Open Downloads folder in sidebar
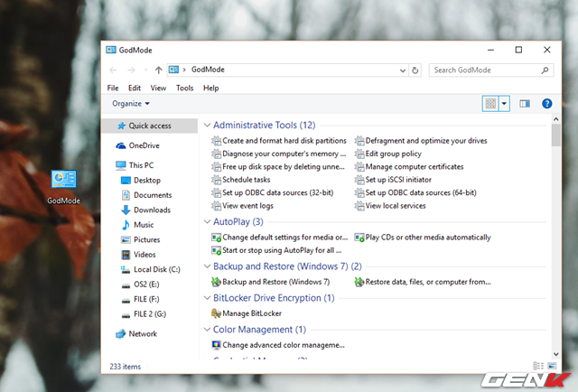Screen dimensions: 578x392 tap(151, 210)
